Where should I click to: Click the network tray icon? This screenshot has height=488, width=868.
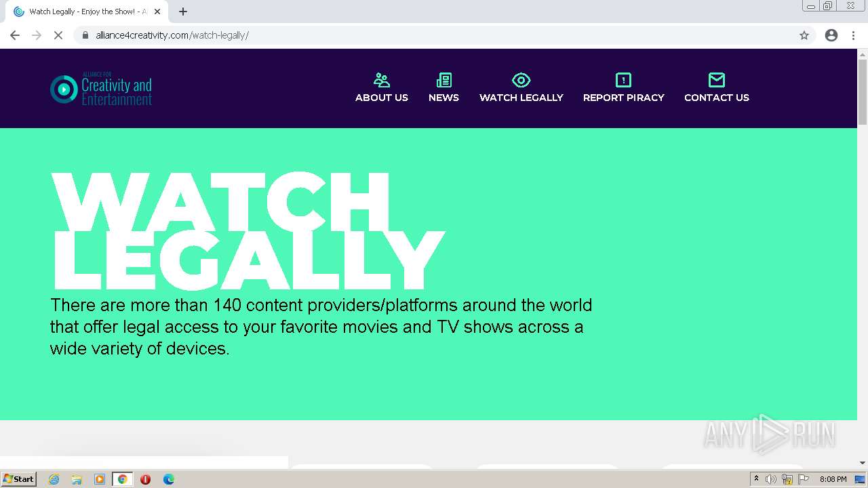(x=787, y=479)
